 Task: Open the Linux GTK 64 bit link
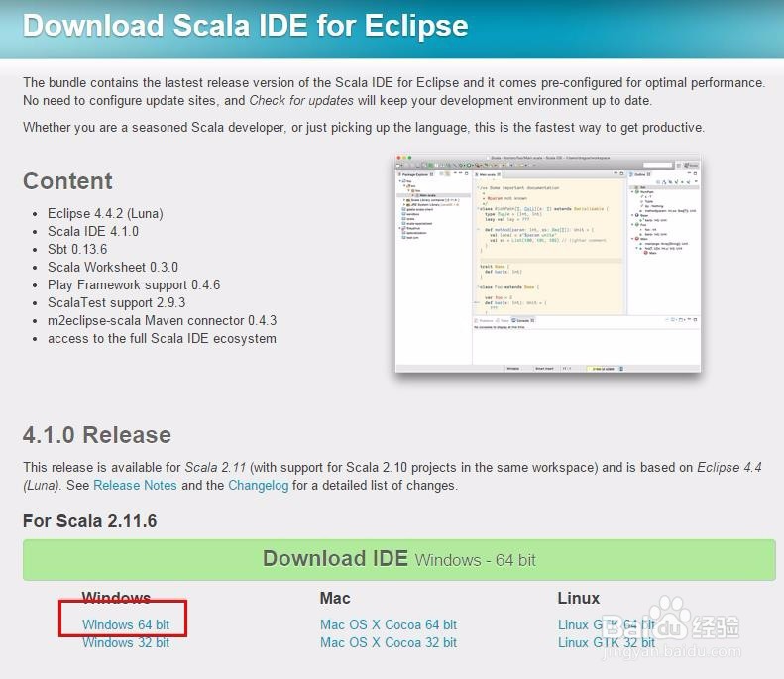[x=606, y=624]
